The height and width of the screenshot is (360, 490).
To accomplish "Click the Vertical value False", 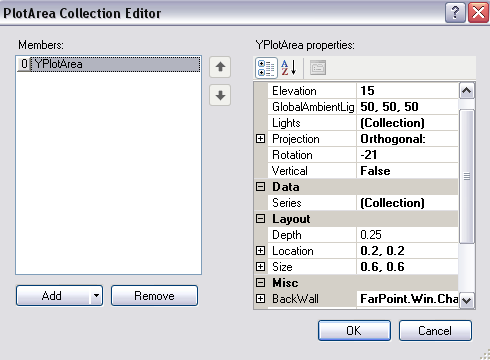I will coord(408,171).
